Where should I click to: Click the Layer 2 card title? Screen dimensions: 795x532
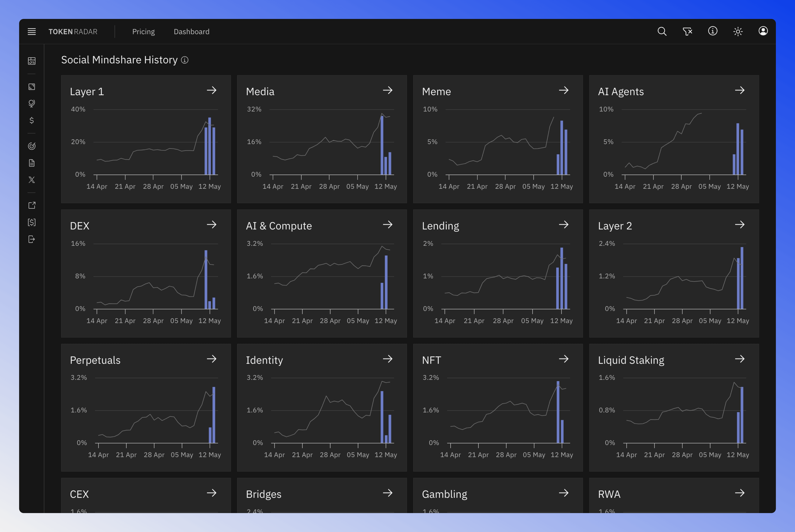[x=615, y=226]
